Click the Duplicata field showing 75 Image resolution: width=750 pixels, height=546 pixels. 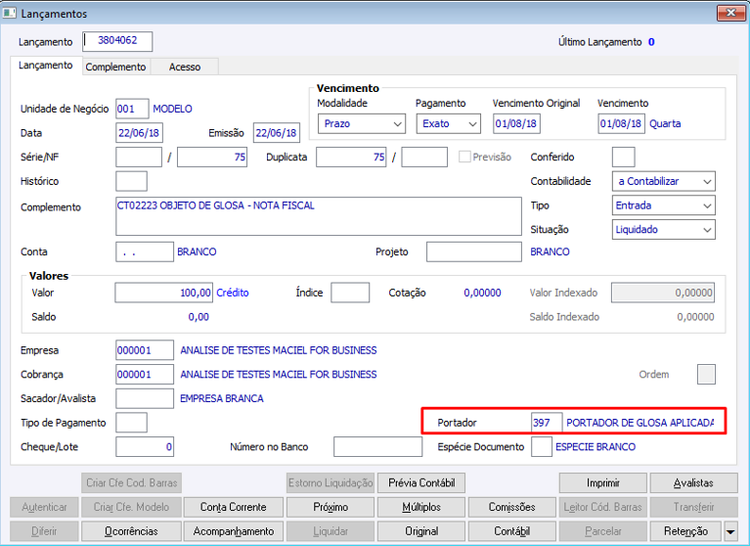(351, 157)
